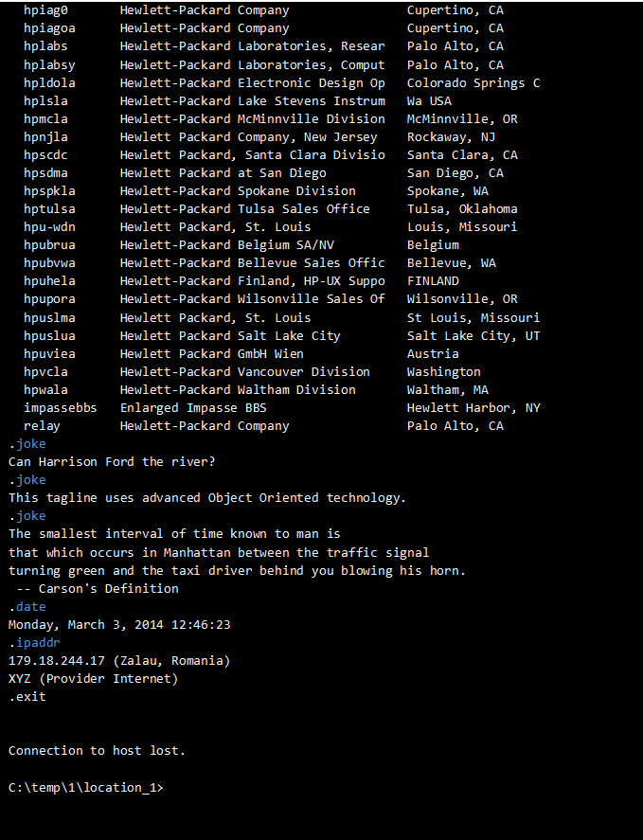Viewport: 643px width, 840px height.
Task: Click the C:\temp\1\location_1> prompt
Action: coord(86,788)
